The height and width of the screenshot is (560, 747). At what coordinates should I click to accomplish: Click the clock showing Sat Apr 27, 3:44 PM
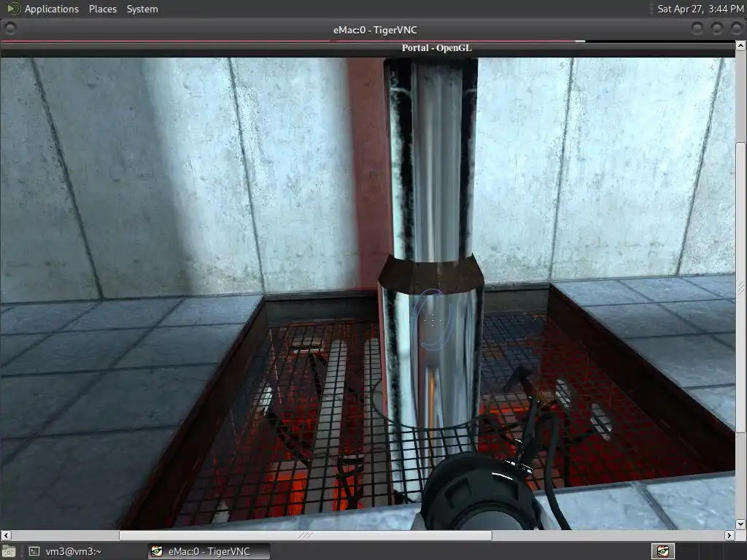700,9
